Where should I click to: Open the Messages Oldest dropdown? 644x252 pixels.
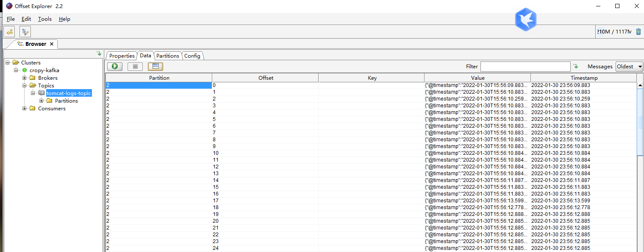click(629, 67)
